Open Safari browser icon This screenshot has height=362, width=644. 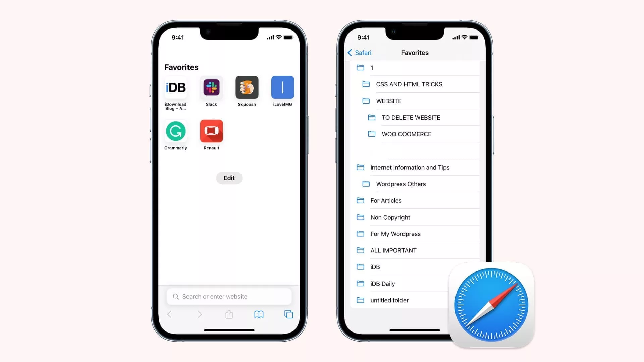pyautogui.click(x=490, y=305)
